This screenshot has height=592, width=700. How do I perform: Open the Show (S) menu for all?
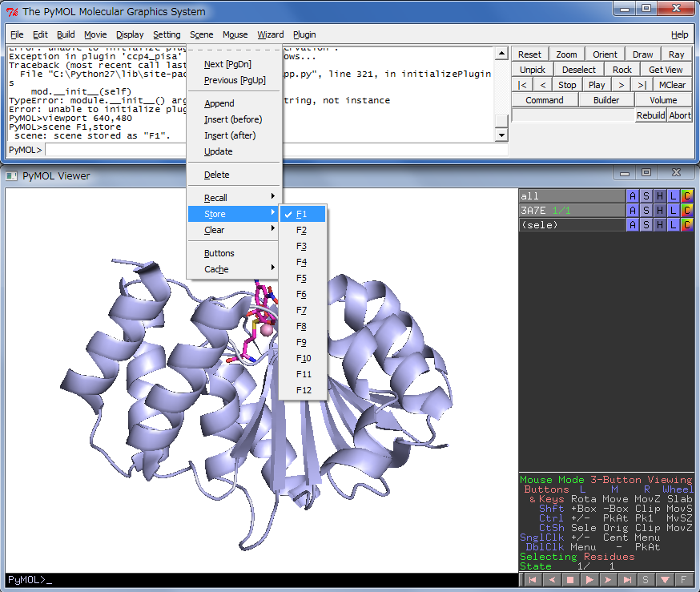tap(646, 196)
